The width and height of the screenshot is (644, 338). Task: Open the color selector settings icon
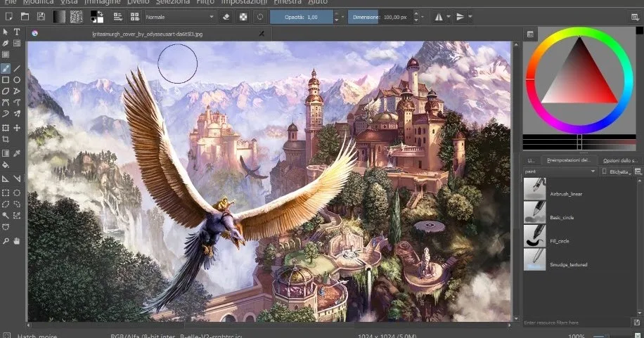(530, 34)
